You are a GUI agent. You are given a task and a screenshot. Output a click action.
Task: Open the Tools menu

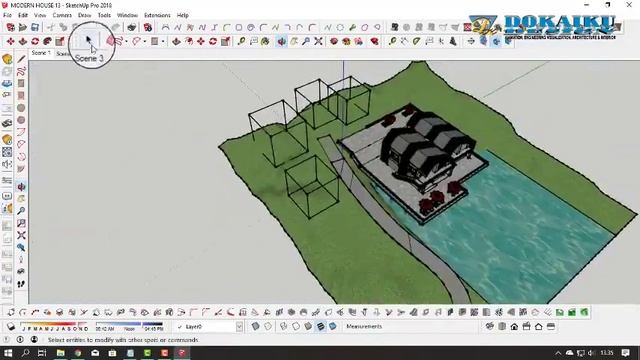coord(104,15)
